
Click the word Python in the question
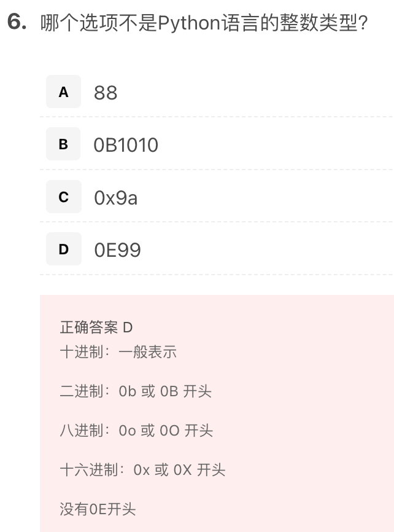[189, 23]
